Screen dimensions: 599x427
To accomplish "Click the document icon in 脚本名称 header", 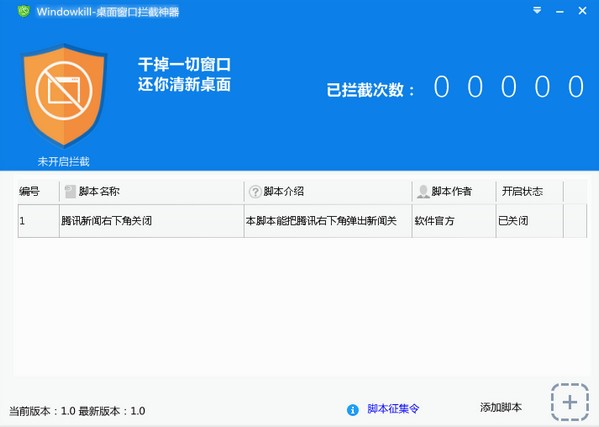I will coord(70,191).
